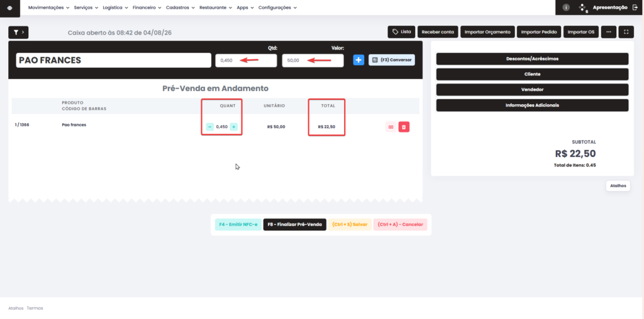This screenshot has height=319, width=644.
Task: Open the Restaurante menu
Action: (216, 8)
